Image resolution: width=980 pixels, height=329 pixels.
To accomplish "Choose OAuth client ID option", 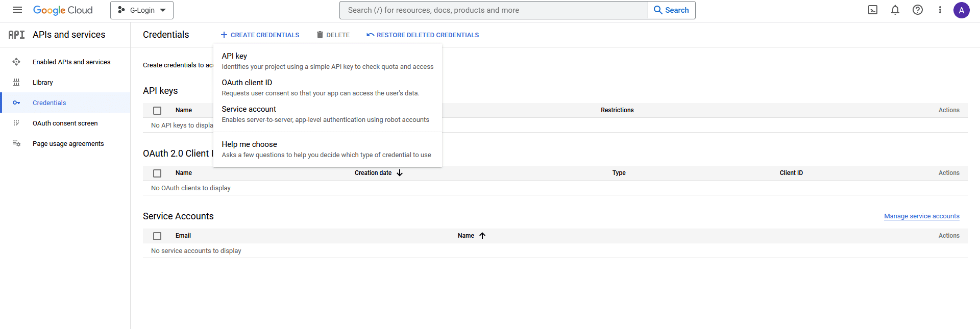I will coord(328,87).
